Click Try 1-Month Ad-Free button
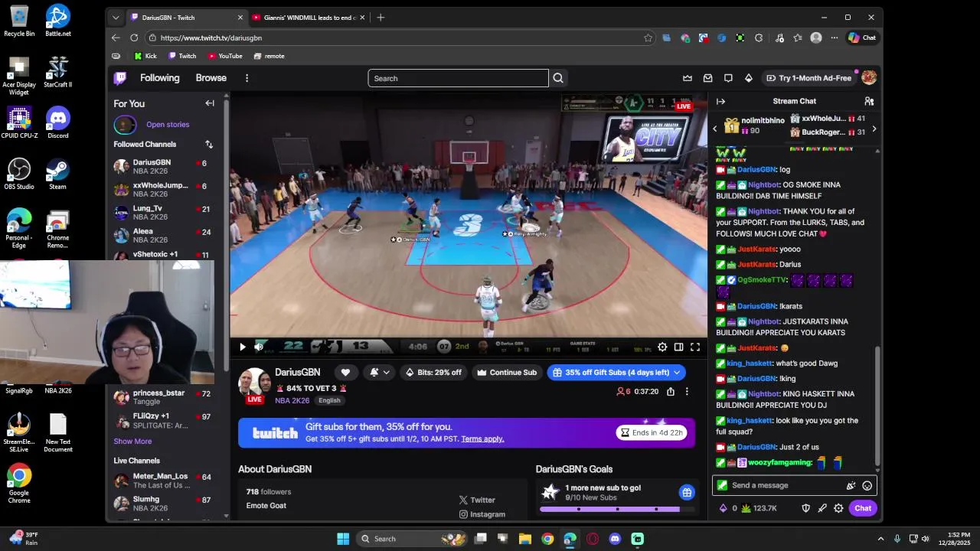 pyautogui.click(x=808, y=78)
